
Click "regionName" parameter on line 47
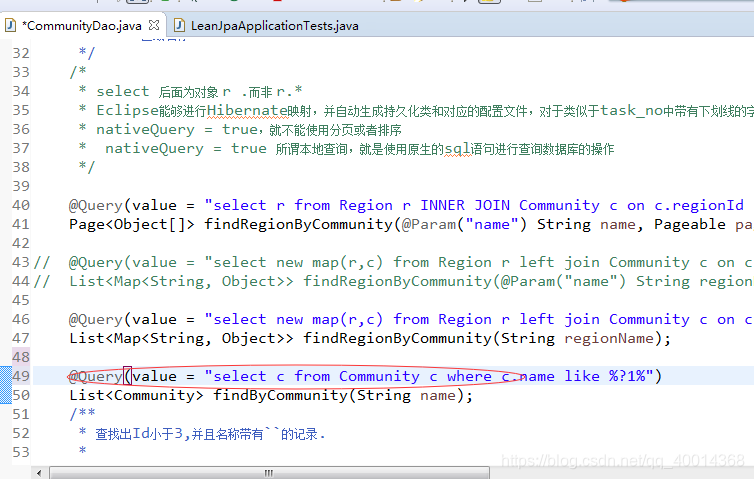609,339
